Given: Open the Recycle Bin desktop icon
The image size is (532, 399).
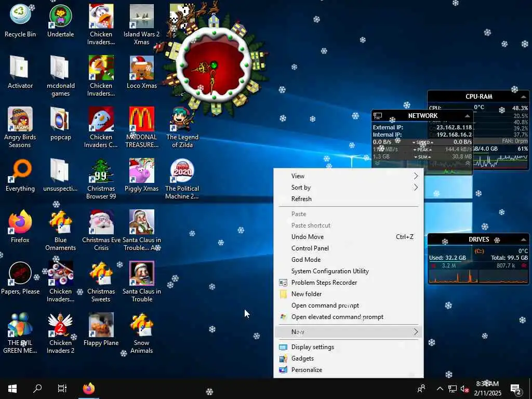Looking at the screenshot, I should 20,21.
